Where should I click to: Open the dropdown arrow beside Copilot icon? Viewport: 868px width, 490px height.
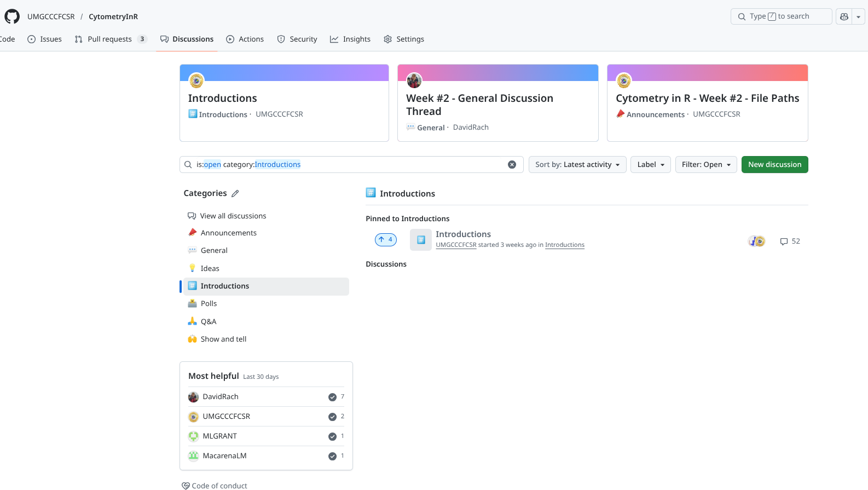click(858, 17)
